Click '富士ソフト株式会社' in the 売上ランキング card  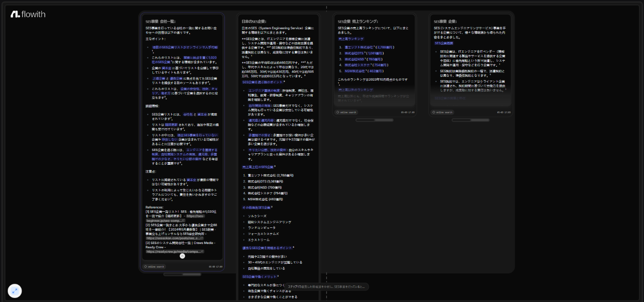tap(359, 47)
